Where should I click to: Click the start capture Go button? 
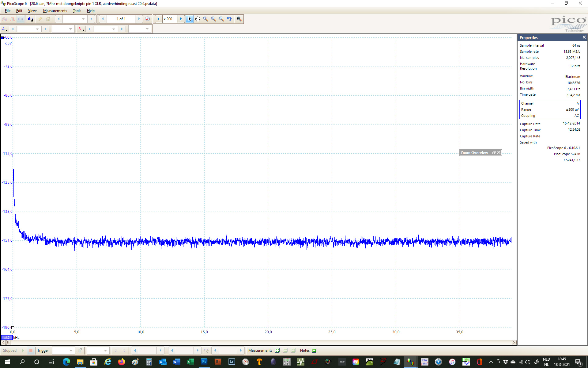click(x=23, y=351)
